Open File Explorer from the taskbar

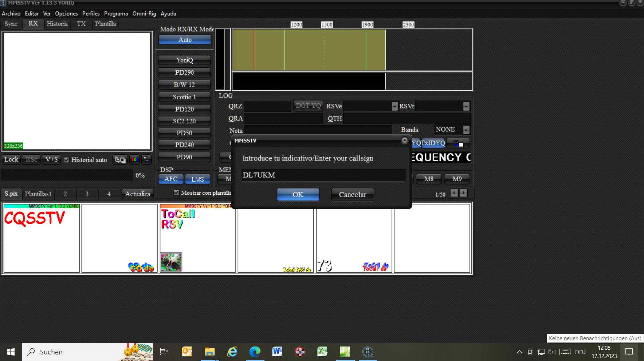point(209,352)
